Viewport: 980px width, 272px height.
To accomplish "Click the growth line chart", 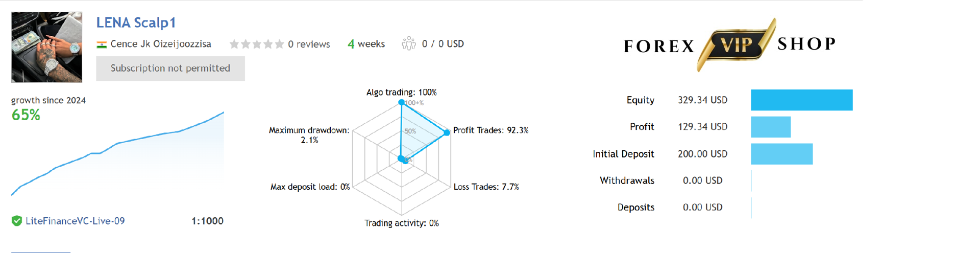I will coord(117,153).
